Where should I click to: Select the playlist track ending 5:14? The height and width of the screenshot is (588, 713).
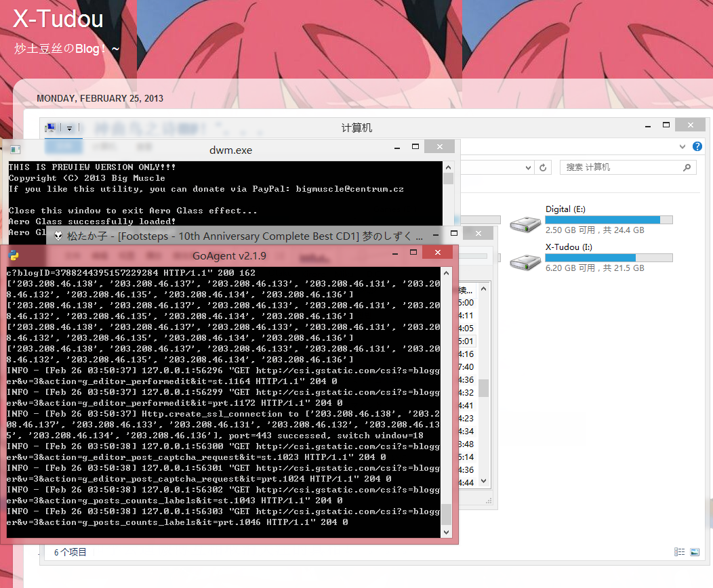466,457
